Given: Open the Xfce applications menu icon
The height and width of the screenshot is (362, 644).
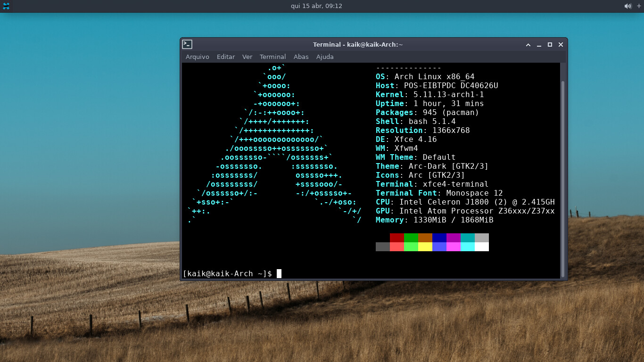Looking at the screenshot, I should click(6, 6).
